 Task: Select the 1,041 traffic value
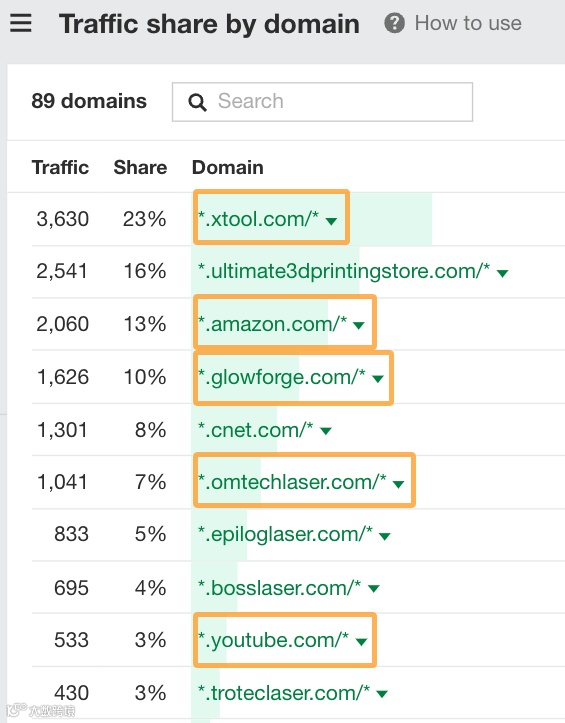[62, 482]
